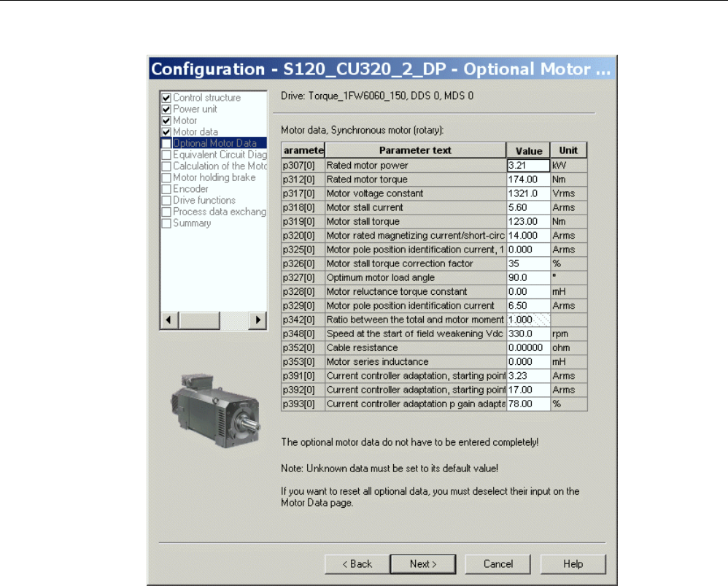Toggle the Motor data checkbox
The width and height of the screenshot is (728, 586).
[x=166, y=132]
